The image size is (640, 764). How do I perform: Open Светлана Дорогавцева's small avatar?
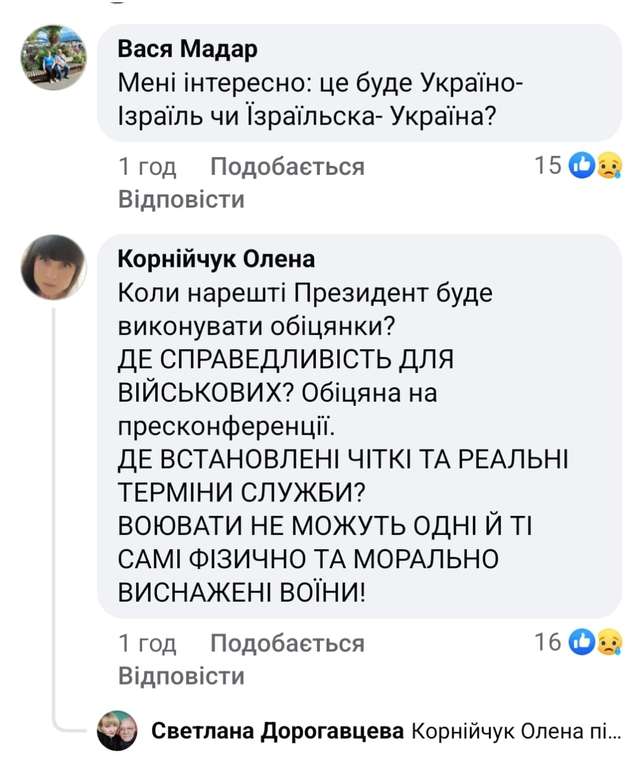117,731
